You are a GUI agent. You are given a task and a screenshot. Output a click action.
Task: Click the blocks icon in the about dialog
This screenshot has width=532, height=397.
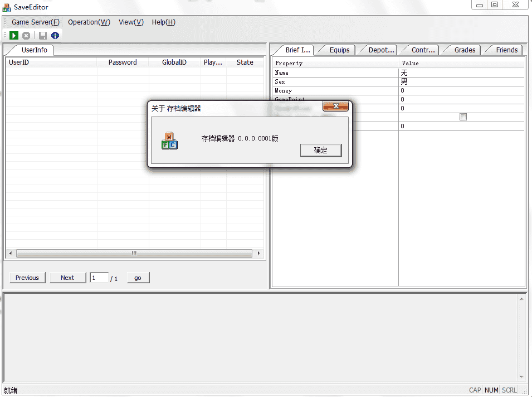[x=169, y=141]
